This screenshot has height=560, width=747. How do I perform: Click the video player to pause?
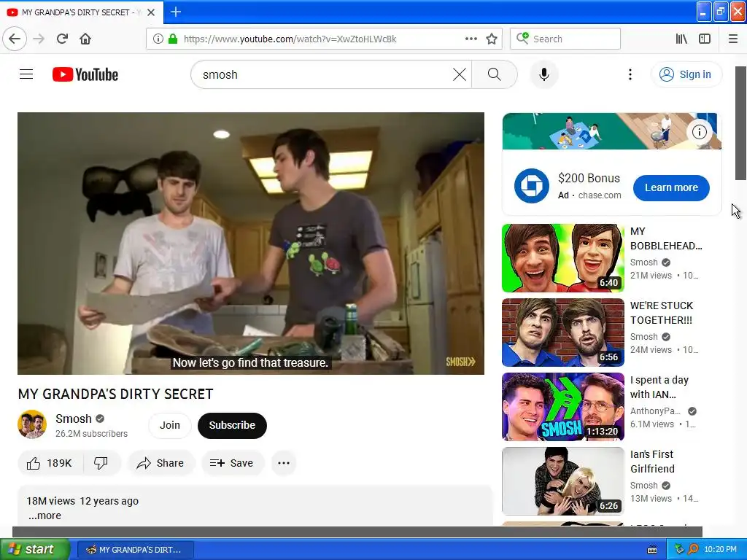coord(251,244)
